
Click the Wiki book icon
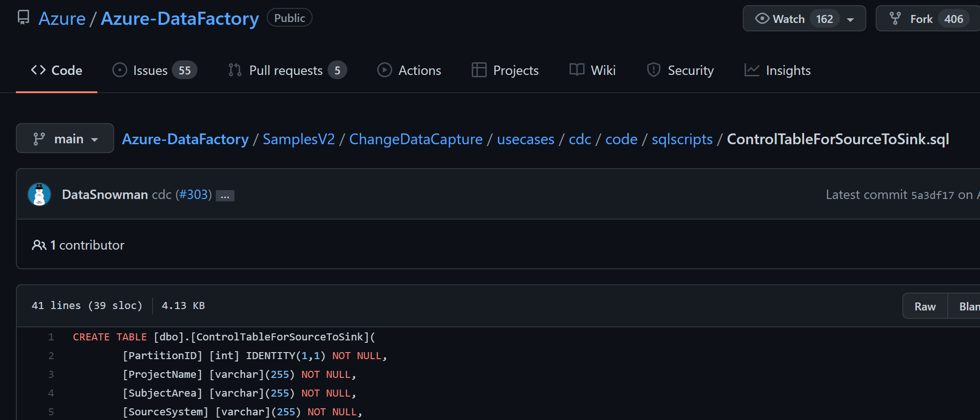point(577,70)
